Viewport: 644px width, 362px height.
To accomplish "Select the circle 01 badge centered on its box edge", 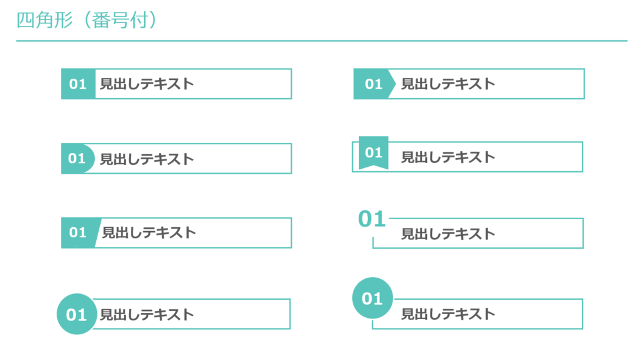I will (76, 314).
